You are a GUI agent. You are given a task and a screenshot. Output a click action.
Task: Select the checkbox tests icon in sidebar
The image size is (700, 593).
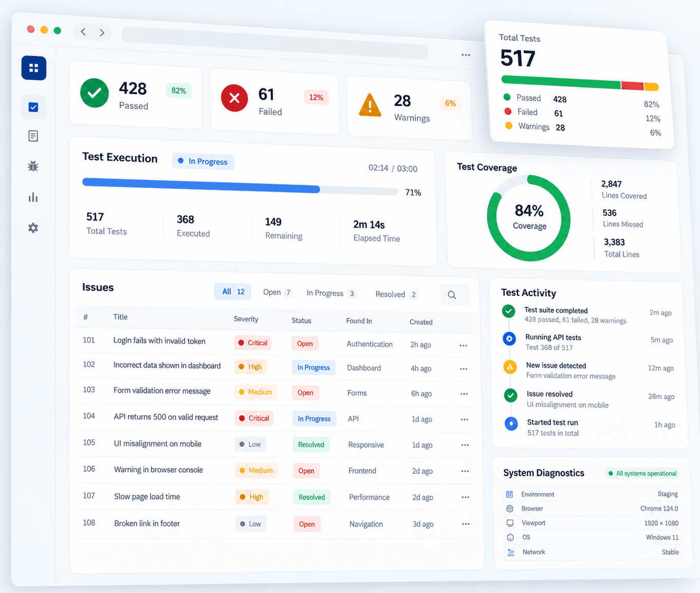point(33,107)
